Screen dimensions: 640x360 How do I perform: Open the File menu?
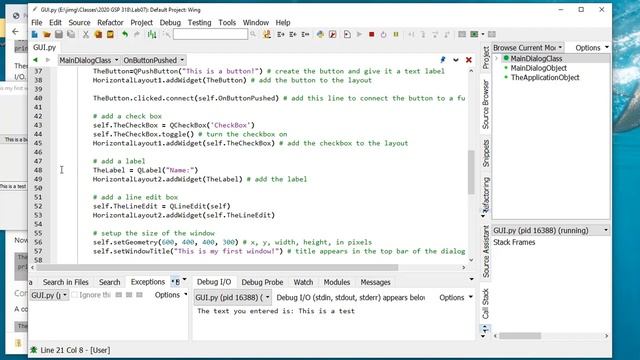click(x=37, y=22)
